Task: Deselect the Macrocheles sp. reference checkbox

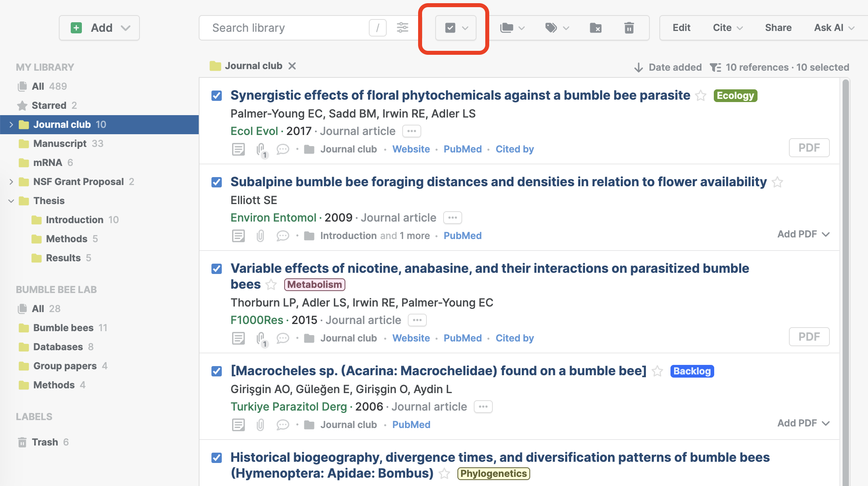Action: (x=217, y=371)
